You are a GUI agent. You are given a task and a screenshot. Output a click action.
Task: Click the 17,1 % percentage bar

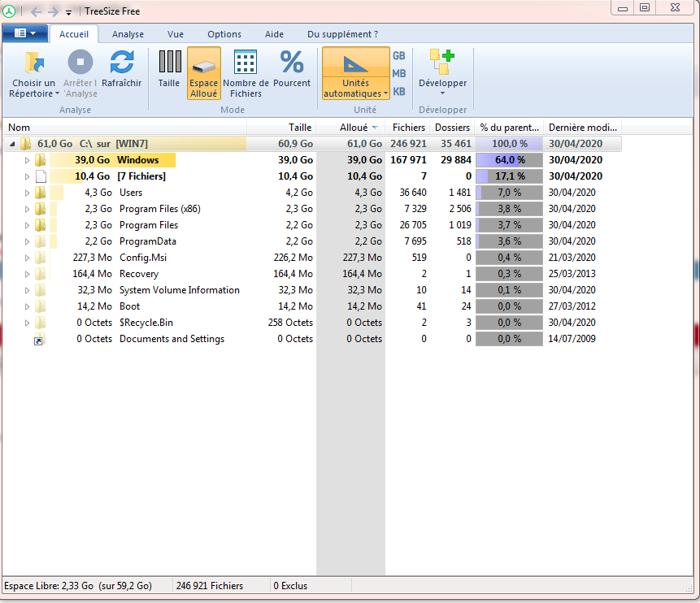(510, 176)
